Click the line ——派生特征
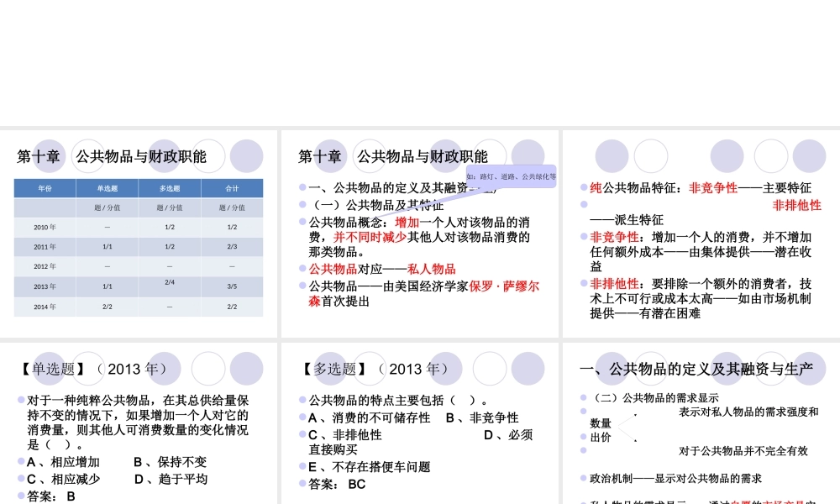The image size is (840, 504). 627,220
